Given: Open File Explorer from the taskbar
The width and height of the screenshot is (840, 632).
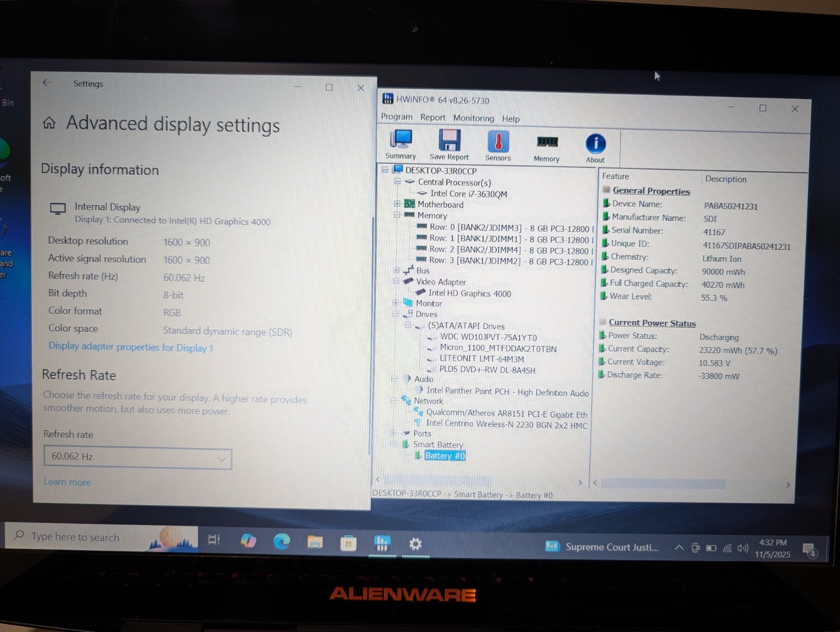Looking at the screenshot, I should click(315, 542).
